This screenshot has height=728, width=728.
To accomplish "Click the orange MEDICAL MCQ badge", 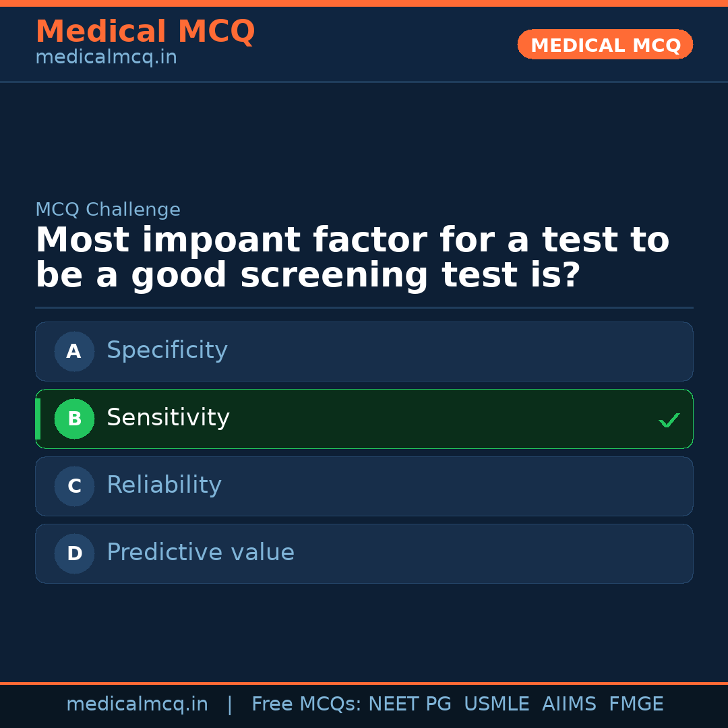I will (x=605, y=44).
